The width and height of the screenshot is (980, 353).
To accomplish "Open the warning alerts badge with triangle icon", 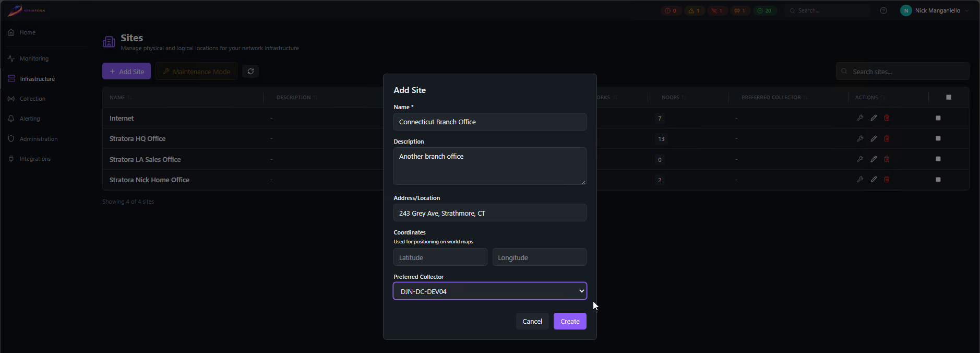I will [x=694, y=10].
